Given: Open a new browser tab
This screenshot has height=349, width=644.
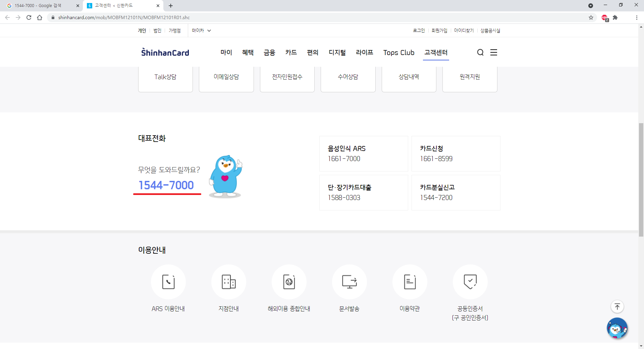Looking at the screenshot, I should pos(171,6).
